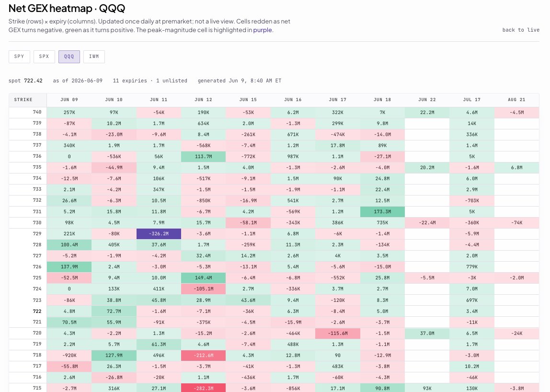This screenshot has height=392, width=550.
Task: Switch to the IWM ticker tab
Action: tap(94, 57)
